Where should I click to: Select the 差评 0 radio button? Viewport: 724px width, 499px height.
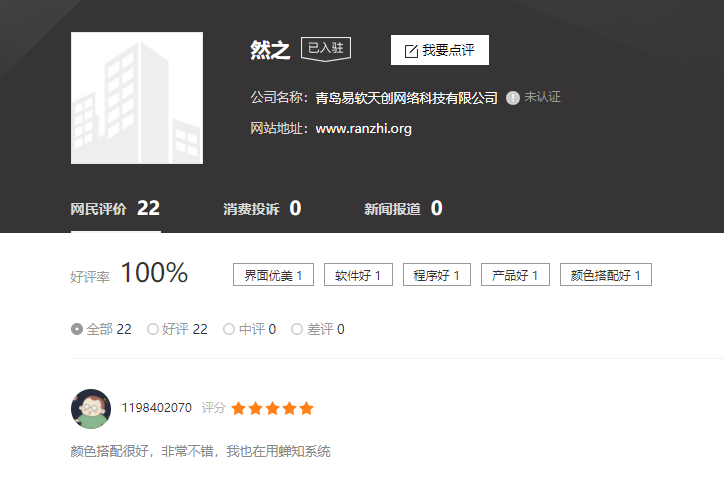(297, 329)
